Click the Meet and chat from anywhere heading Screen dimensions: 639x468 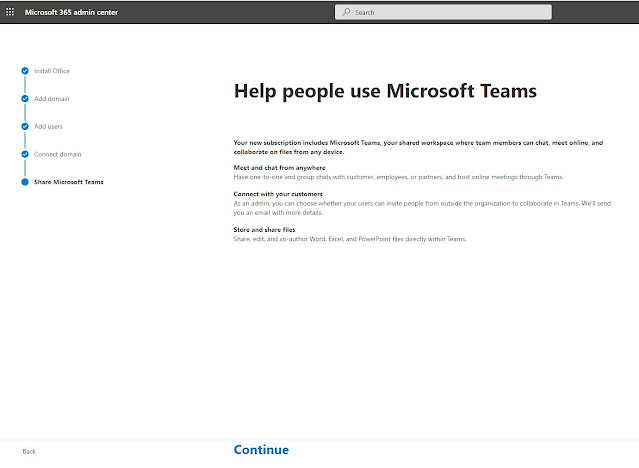[280, 168]
